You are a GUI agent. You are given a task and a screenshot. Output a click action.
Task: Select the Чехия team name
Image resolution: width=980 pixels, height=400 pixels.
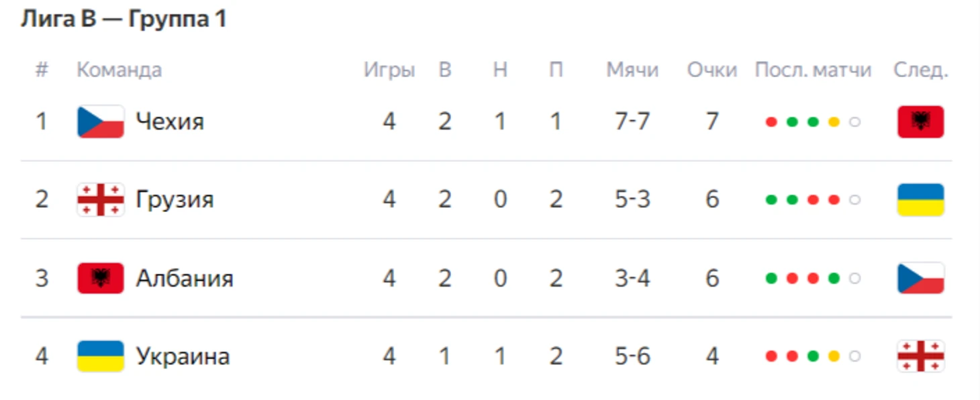pyautogui.click(x=170, y=121)
